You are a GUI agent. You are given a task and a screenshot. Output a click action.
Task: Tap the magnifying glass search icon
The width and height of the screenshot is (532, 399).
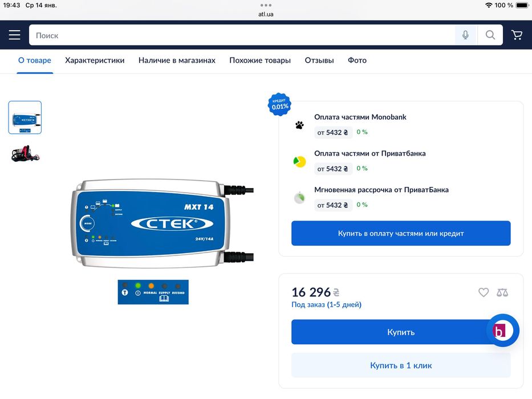coord(490,35)
